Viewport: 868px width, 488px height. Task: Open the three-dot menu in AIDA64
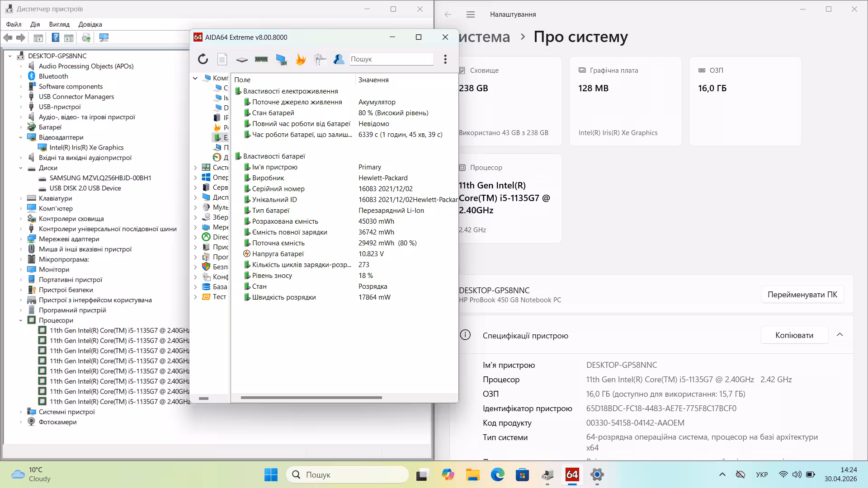[445, 59]
